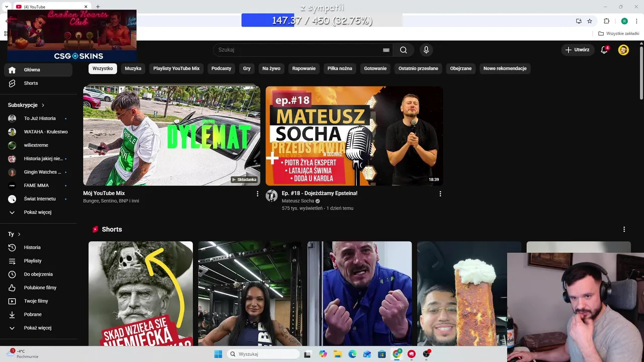644x362 pixels.
Task: Select the Piłka nożna filter chip
Action: [x=340, y=68]
